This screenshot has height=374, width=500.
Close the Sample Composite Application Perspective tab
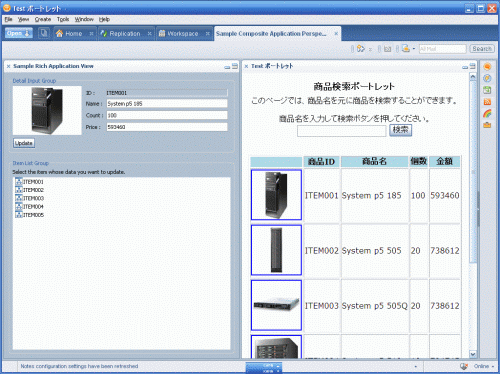[x=336, y=33]
